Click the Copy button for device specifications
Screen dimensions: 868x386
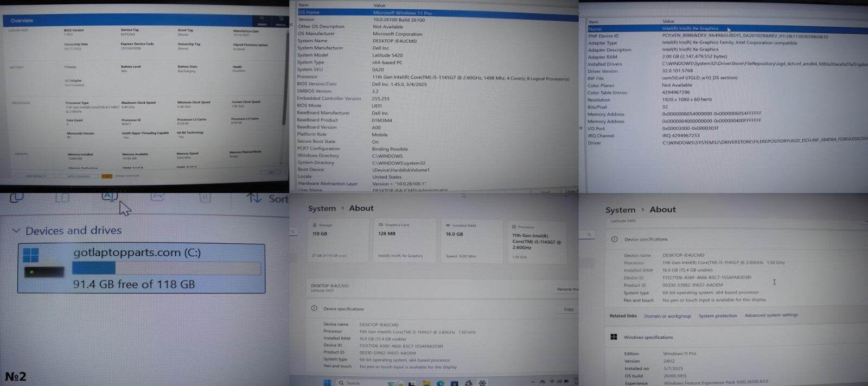coord(568,309)
